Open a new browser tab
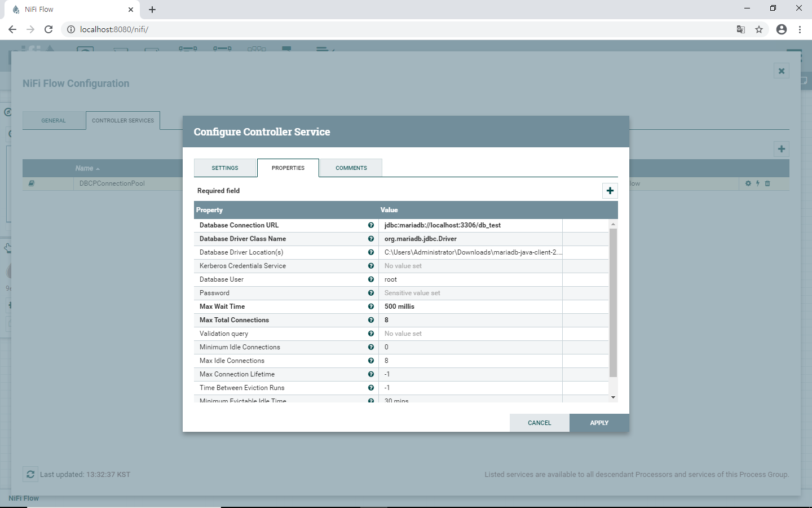This screenshot has height=508, width=812. (152, 10)
